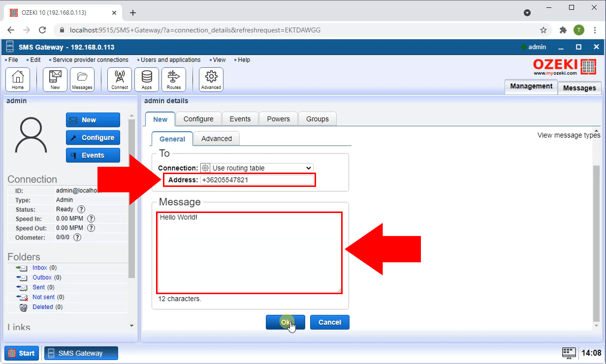Open the View menu

pos(220,60)
